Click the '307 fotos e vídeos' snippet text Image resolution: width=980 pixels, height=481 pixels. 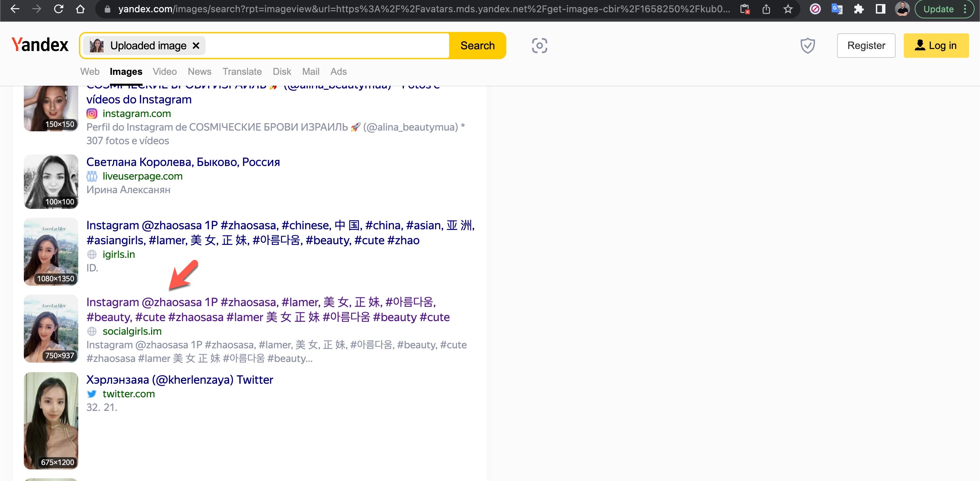(128, 141)
